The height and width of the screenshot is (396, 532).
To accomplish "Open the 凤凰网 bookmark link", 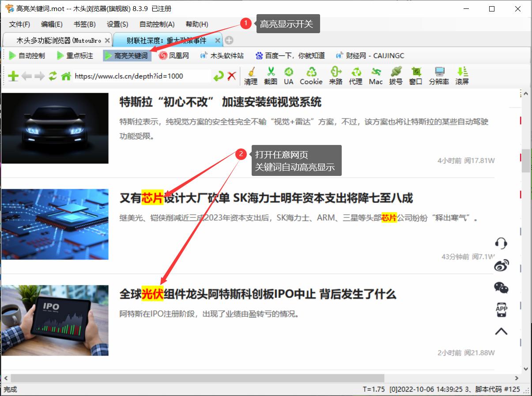I will [x=174, y=56].
